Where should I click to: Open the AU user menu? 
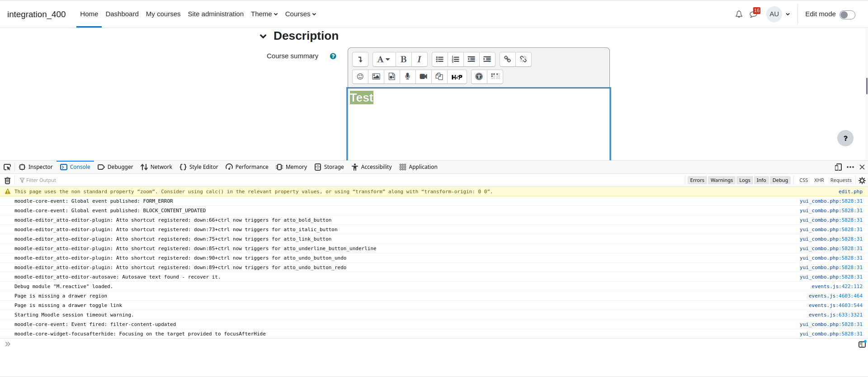click(x=778, y=14)
